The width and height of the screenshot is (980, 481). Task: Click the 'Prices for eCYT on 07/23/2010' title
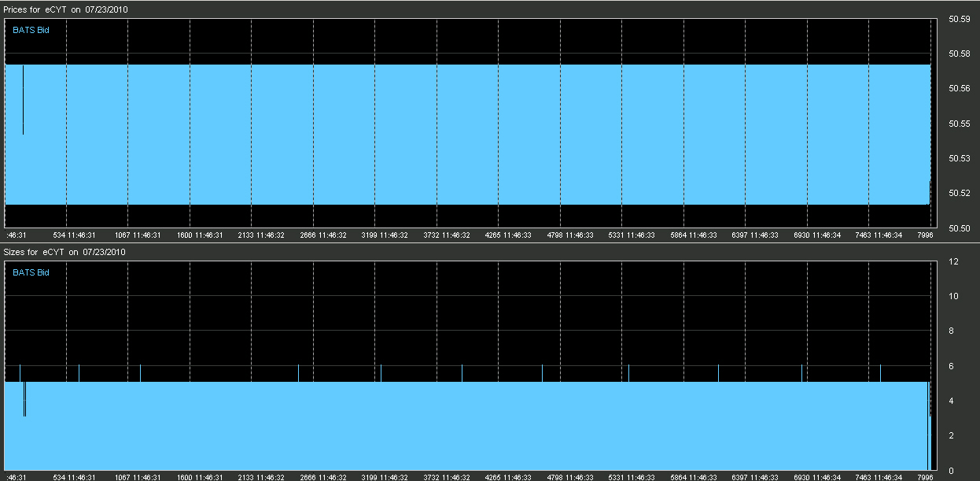tap(66, 9)
